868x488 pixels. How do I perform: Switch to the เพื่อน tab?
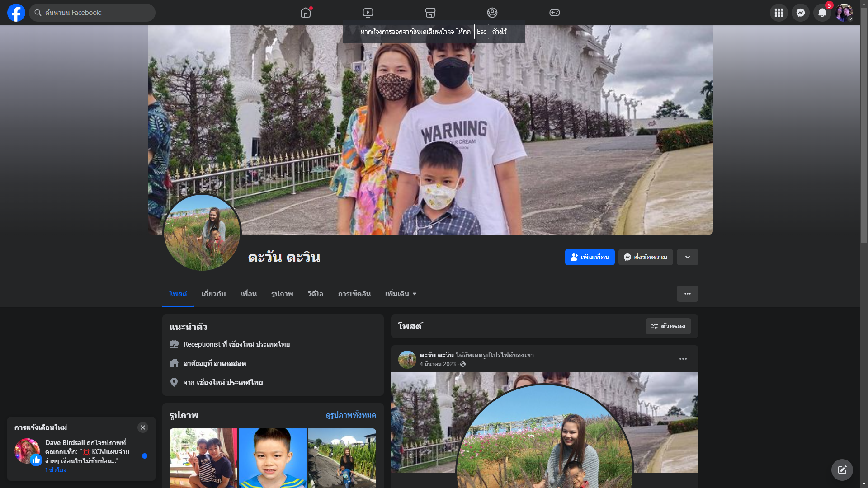click(248, 294)
